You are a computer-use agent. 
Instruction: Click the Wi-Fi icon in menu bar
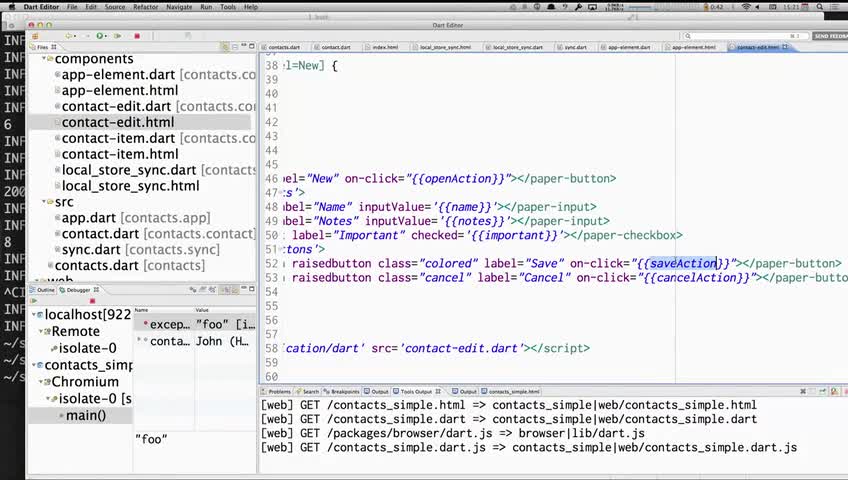746,7
